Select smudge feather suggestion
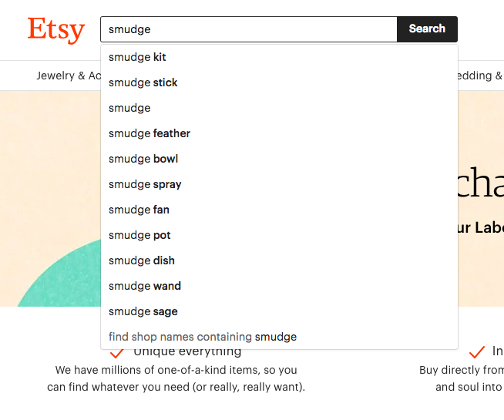Viewport: 504px width, 420px height. tap(150, 133)
